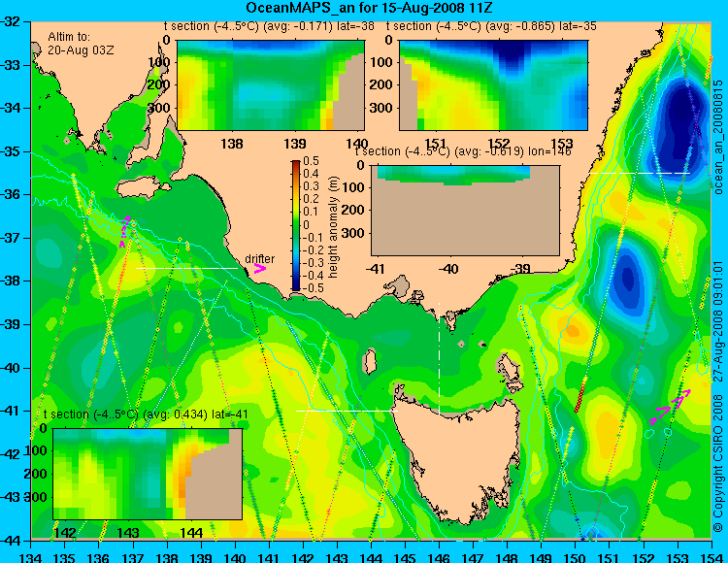Click the white section line at latitude -38
This screenshot has height=563, width=728.
[186, 268]
